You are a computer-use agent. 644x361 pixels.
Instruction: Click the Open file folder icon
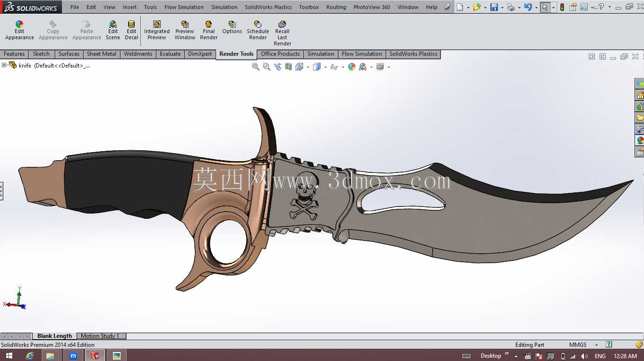coord(477,7)
